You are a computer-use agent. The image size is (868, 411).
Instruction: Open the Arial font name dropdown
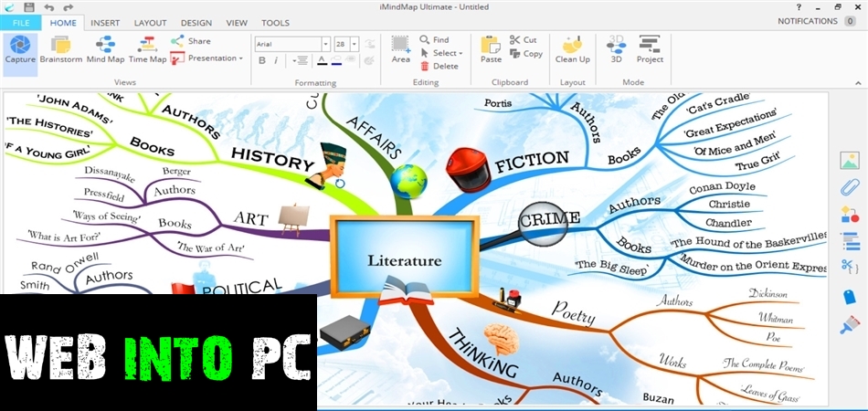(326, 44)
